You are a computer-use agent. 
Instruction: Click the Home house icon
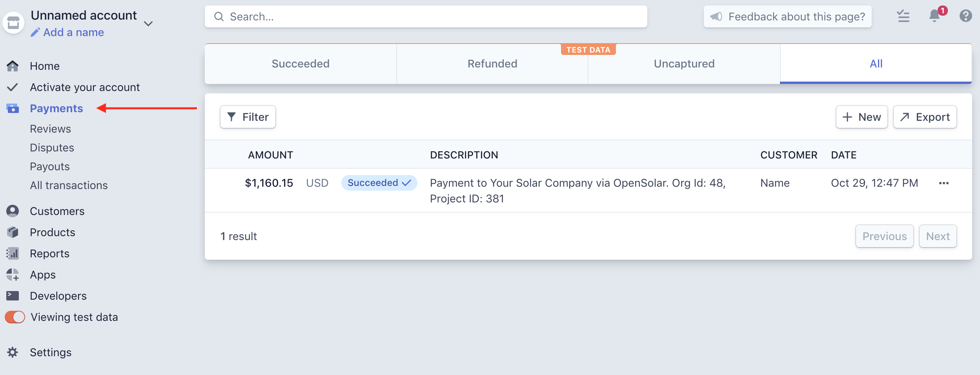tap(13, 66)
